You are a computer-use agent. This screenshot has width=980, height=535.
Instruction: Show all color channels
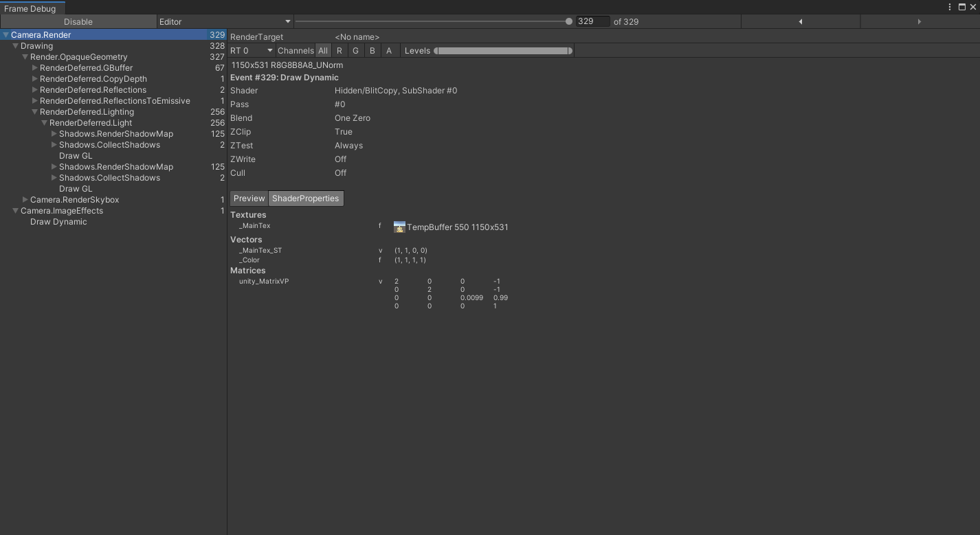click(323, 50)
